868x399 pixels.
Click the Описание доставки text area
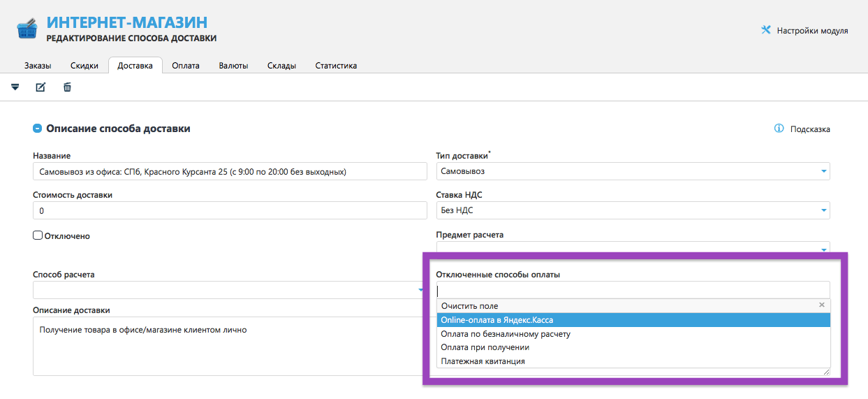pyautogui.click(x=228, y=347)
